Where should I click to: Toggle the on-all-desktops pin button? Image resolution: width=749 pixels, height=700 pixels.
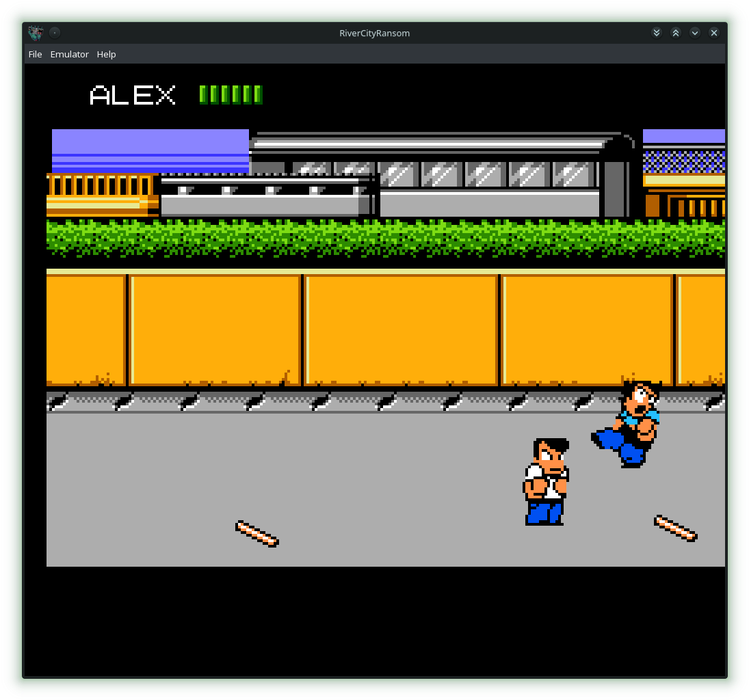click(55, 33)
